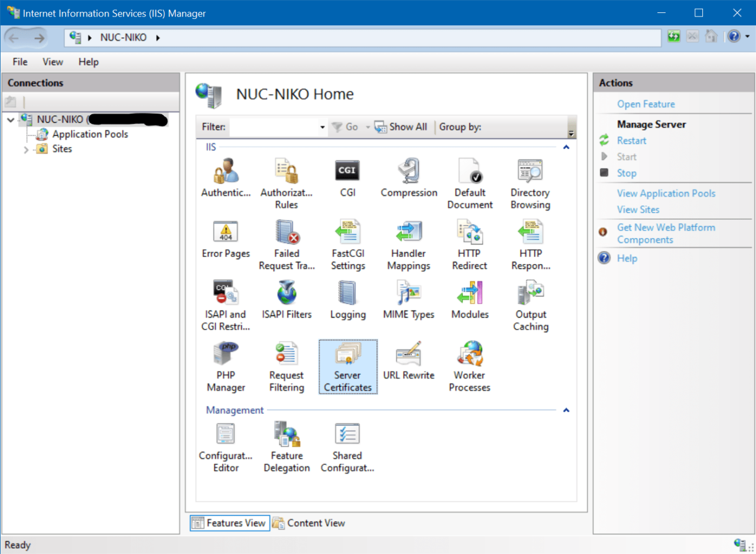Open MIME Types feature
The height and width of the screenshot is (554, 756).
click(x=409, y=299)
